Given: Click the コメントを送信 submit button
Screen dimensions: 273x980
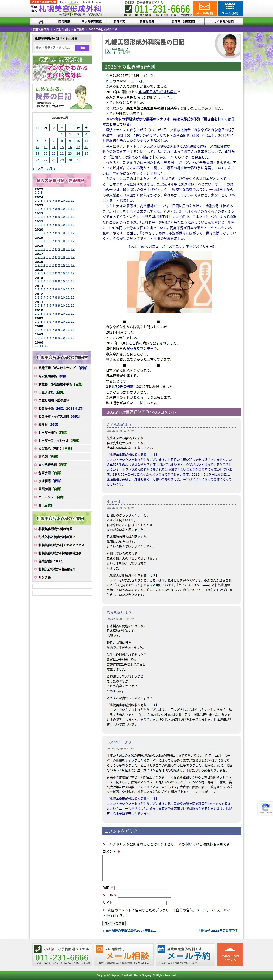Looking at the screenshot, I should (114, 923).
